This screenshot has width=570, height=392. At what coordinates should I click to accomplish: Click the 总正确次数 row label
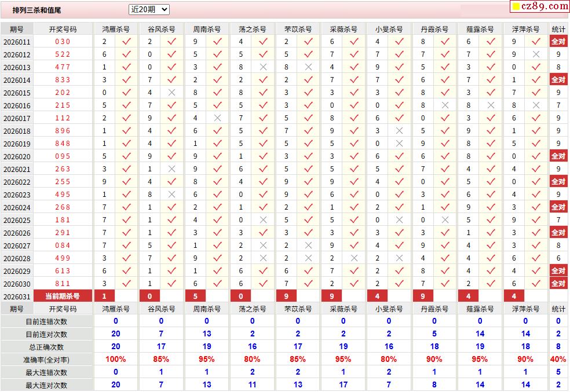pos(46,347)
